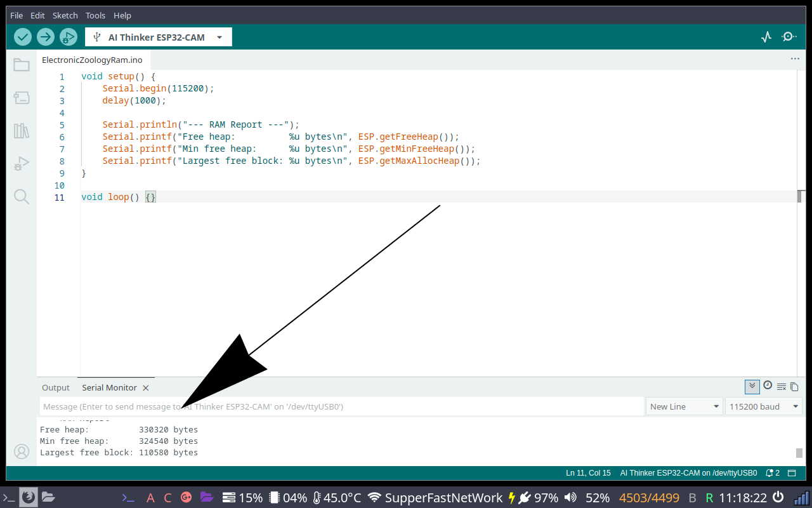
Task: Open the Serial Monitor magnifier icon in the toolbar
Action: coord(789,37)
